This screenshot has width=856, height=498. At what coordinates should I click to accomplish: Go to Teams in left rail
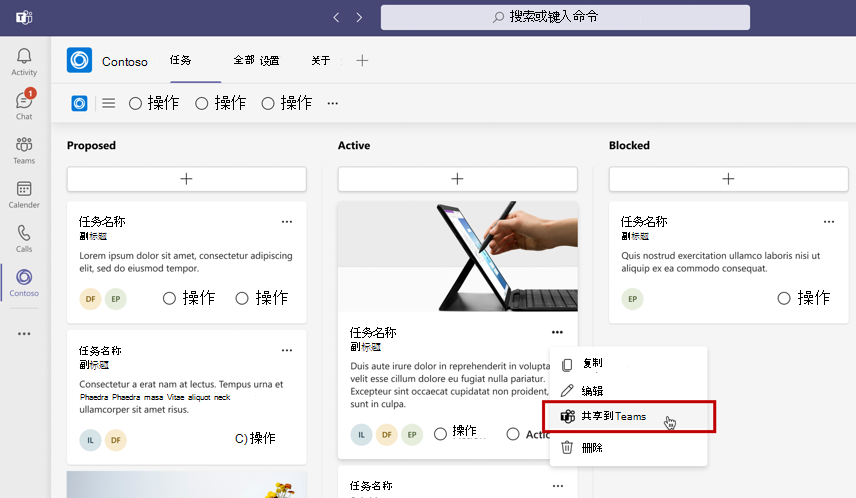point(24,150)
